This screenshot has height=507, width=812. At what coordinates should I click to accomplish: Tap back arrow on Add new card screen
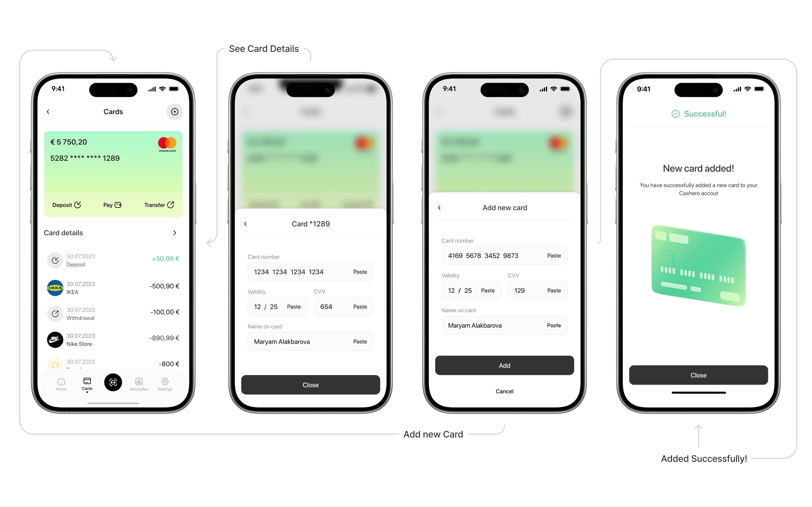[439, 209]
